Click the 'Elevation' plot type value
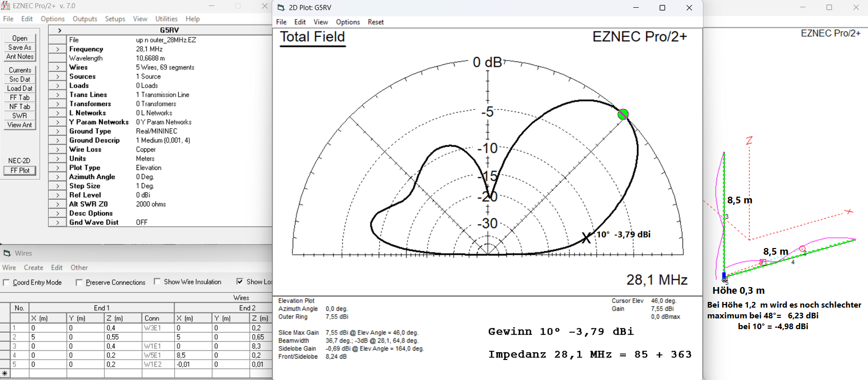This screenshot has height=380, width=868. [x=149, y=168]
